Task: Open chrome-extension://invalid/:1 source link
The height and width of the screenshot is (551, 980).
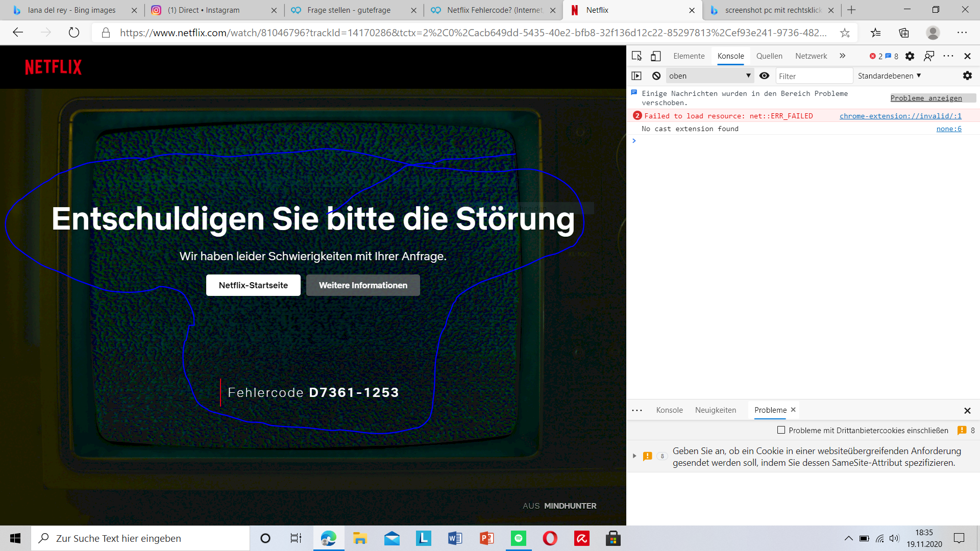Action: pos(900,116)
